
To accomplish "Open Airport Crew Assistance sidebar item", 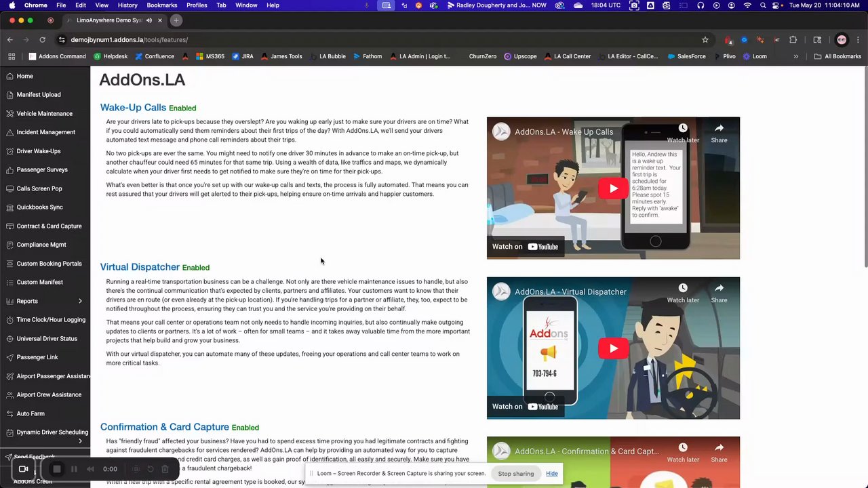I will [x=49, y=394].
